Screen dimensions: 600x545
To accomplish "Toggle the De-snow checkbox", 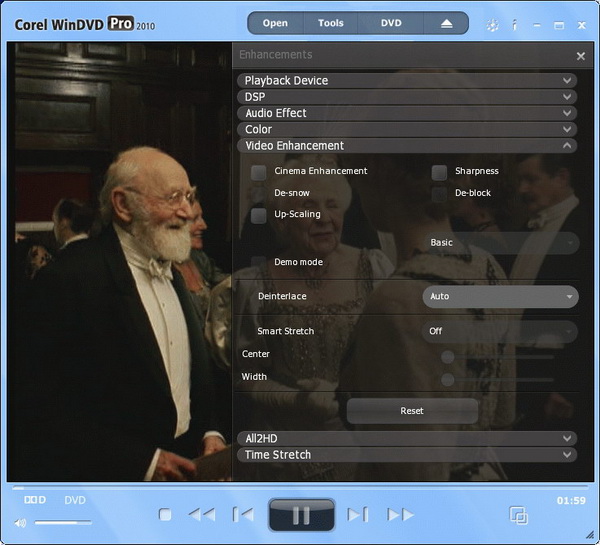I will [259, 194].
